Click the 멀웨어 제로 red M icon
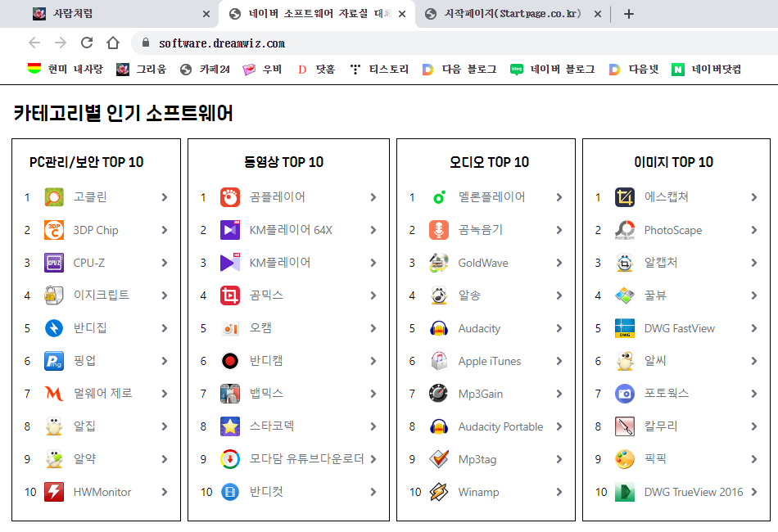 point(53,394)
